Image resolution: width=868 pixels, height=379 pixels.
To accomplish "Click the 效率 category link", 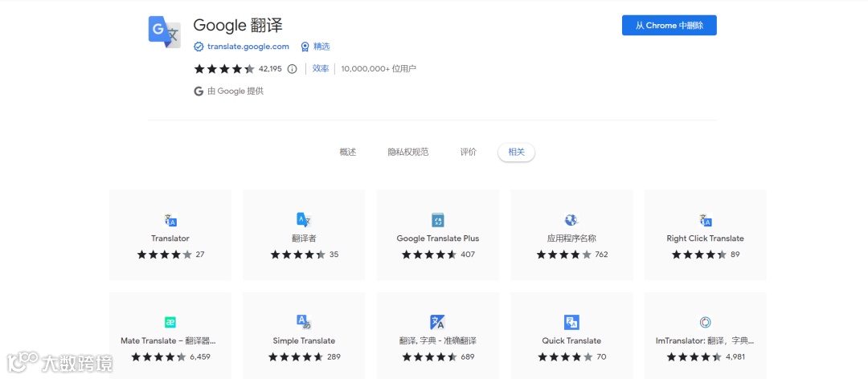I will [x=320, y=68].
